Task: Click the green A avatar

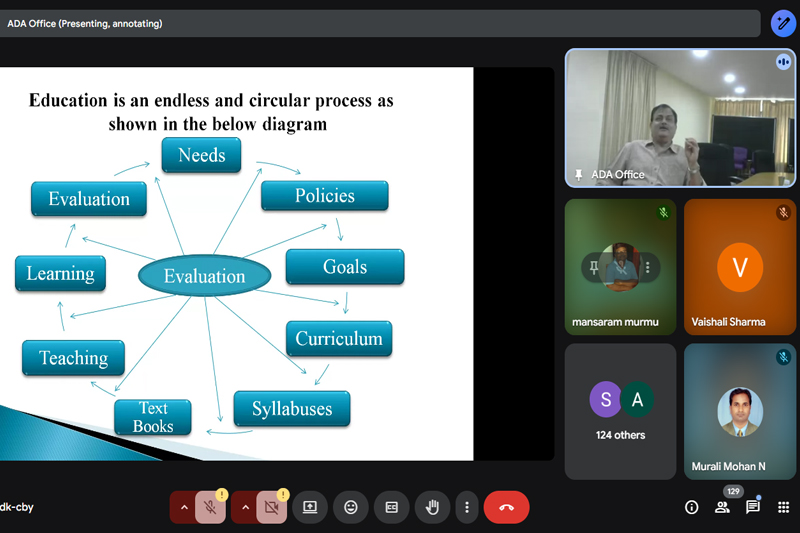Action: (637, 399)
